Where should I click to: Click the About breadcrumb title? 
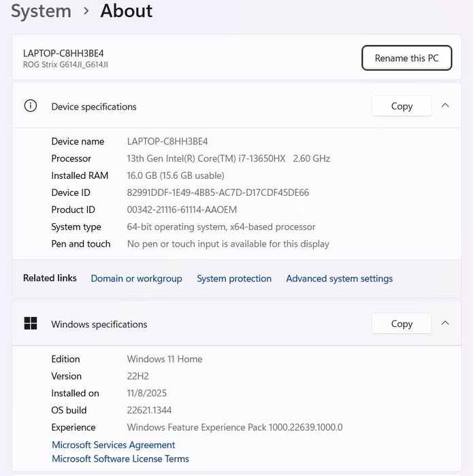[127, 11]
